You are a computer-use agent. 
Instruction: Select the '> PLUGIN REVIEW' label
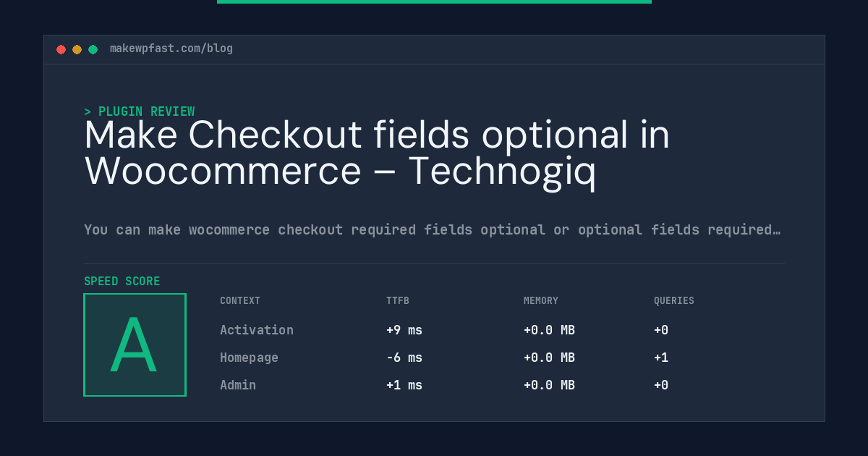point(140,111)
